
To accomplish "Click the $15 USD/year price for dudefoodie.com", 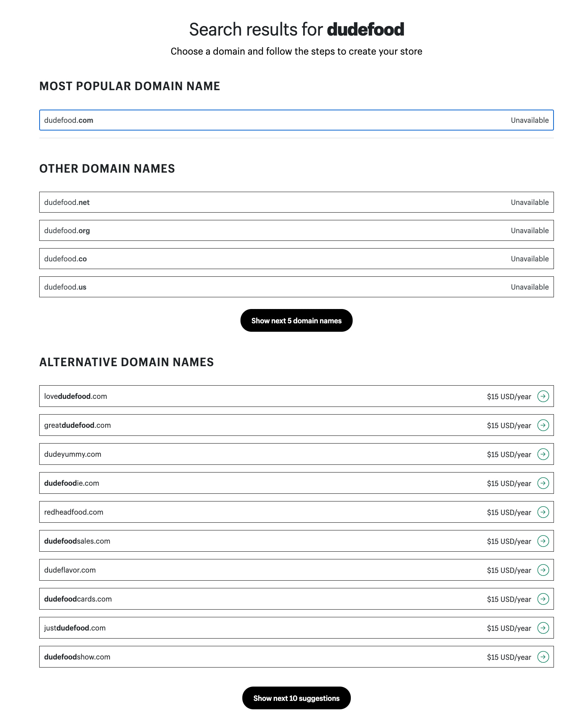I will (x=509, y=484).
